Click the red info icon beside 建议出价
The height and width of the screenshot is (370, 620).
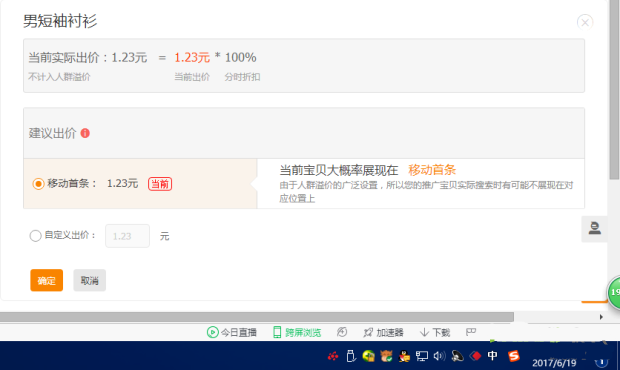pos(85,133)
